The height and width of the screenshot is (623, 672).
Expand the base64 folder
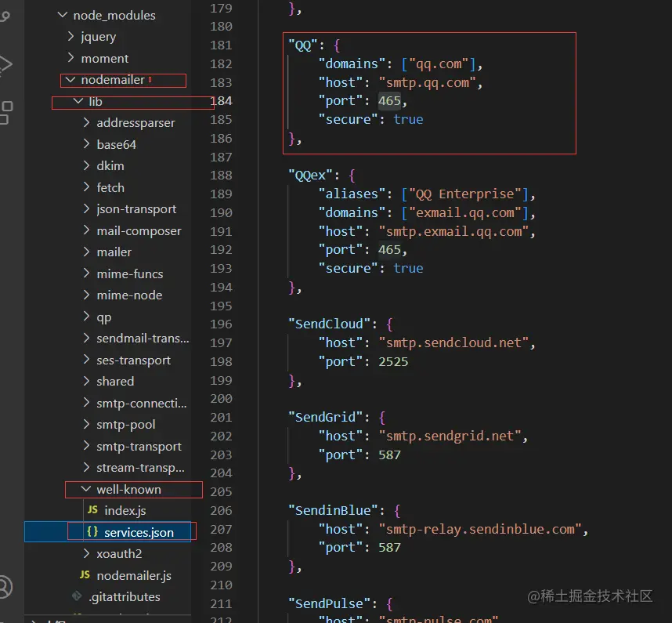[x=86, y=144]
